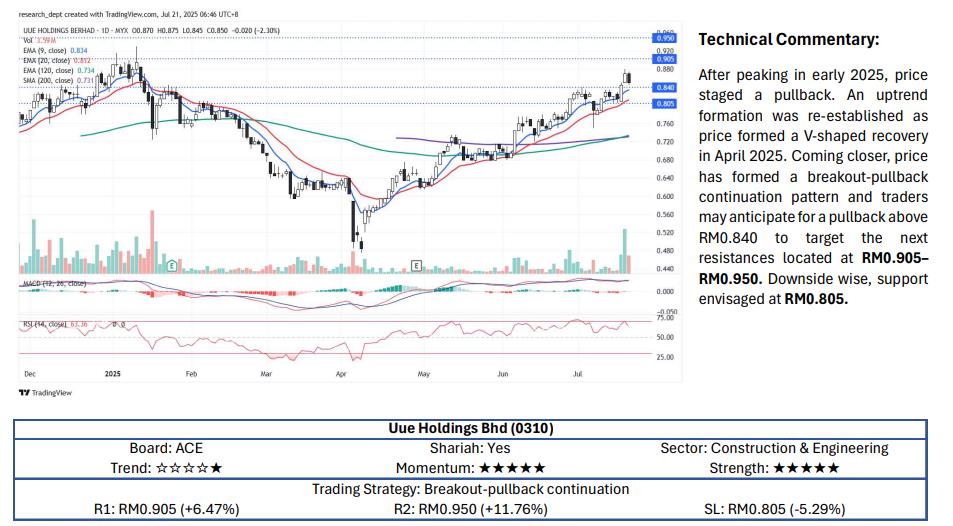Click the SMA (200, close) legend entry
This screenshot has height=526, width=953.
pos(58,80)
